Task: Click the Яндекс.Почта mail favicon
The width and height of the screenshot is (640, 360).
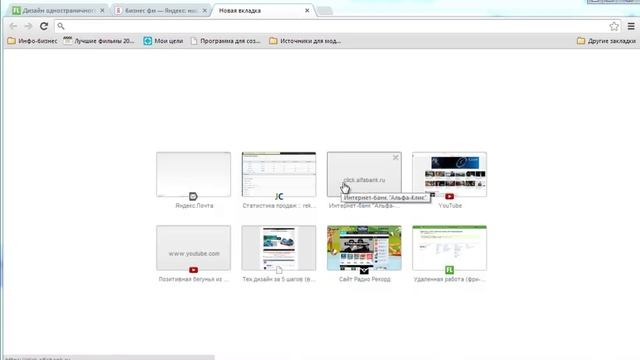Action: click(193, 197)
